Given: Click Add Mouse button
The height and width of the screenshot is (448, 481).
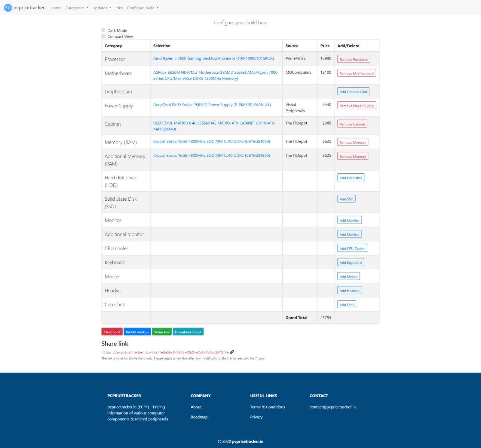Looking at the screenshot, I should click(x=348, y=277).
